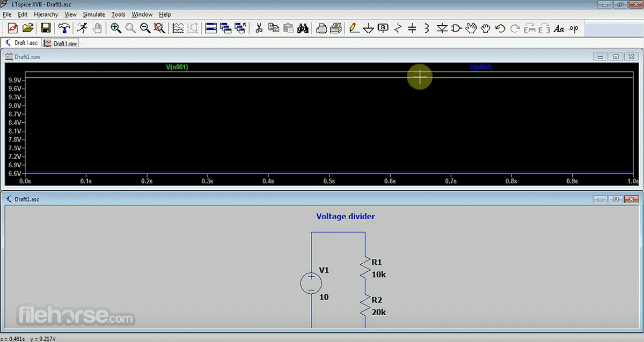
Task: Click the V1 value 10
Action: point(324,297)
